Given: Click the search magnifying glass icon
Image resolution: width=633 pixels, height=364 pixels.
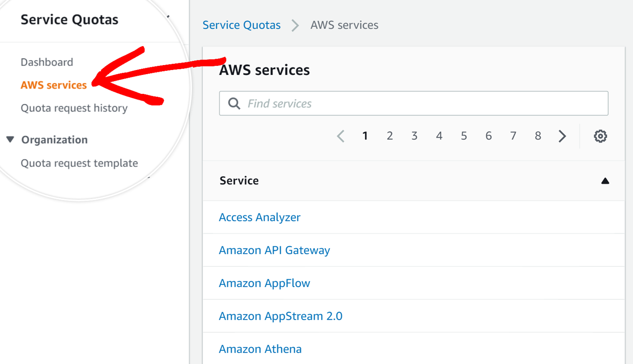Looking at the screenshot, I should 234,103.
